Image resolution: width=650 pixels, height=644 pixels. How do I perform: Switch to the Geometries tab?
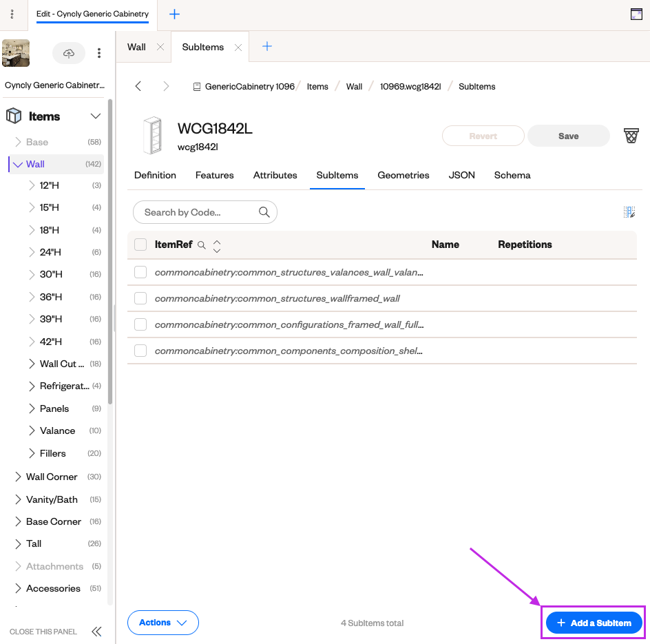[403, 176]
